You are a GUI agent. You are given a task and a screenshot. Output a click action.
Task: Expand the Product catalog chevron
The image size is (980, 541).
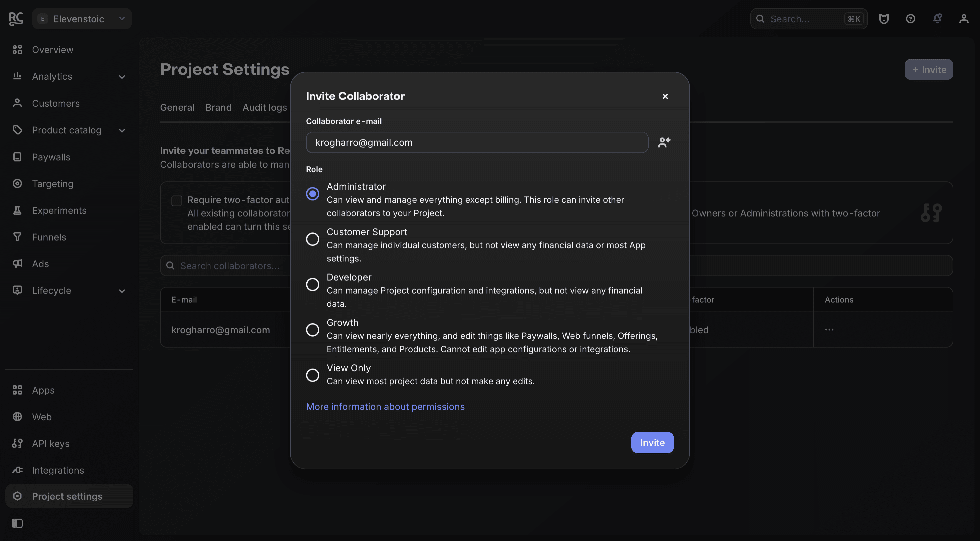coord(122,131)
